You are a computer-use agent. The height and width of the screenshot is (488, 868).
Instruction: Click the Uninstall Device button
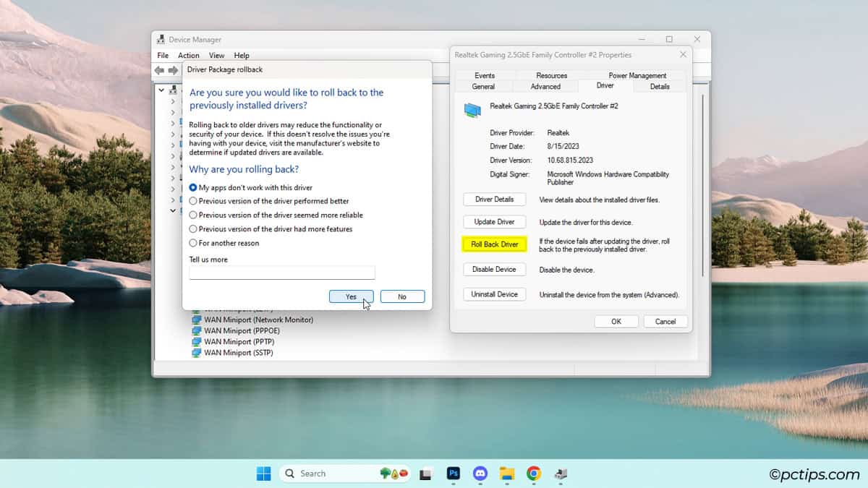tap(494, 294)
